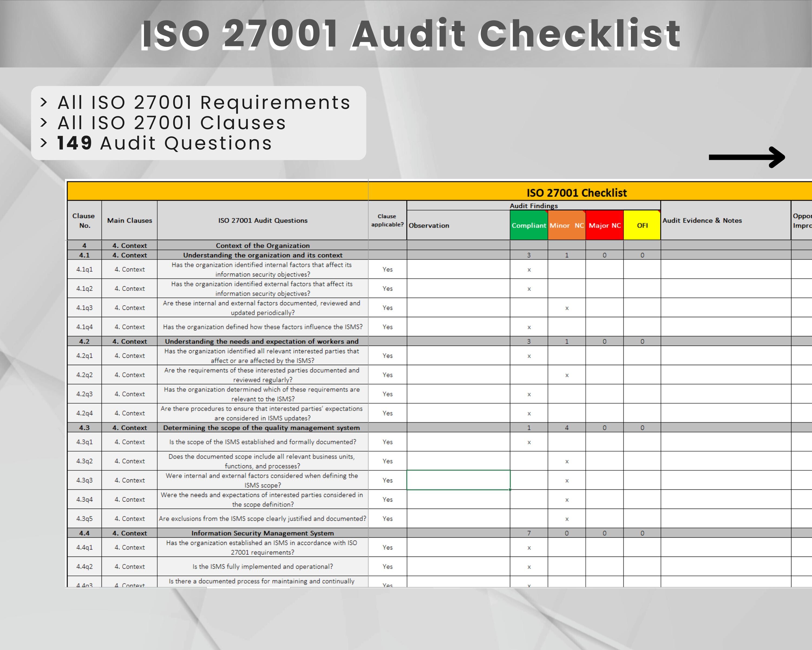Click the red "Major NC" column header
The width and height of the screenshot is (812, 650).
(604, 225)
